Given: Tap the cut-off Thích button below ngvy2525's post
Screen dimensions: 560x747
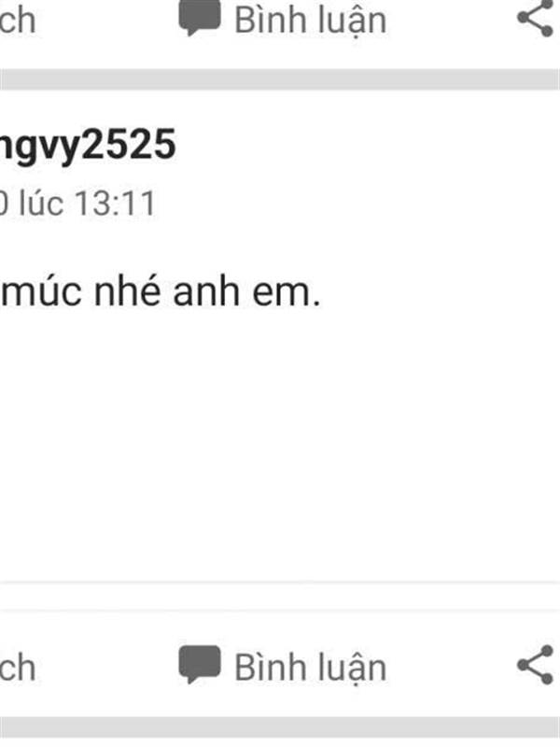Looking at the screenshot, I should [18, 668].
